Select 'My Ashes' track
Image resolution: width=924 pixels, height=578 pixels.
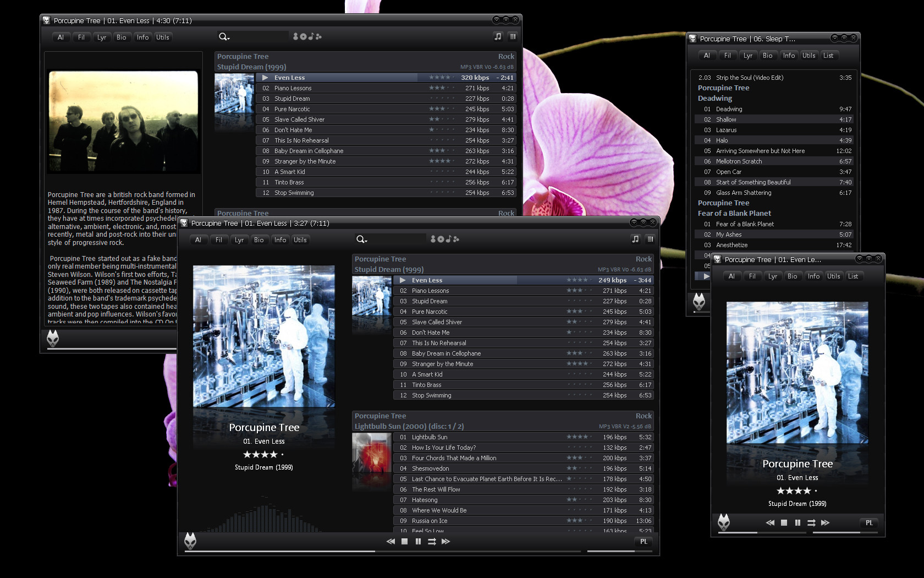coord(775,235)
